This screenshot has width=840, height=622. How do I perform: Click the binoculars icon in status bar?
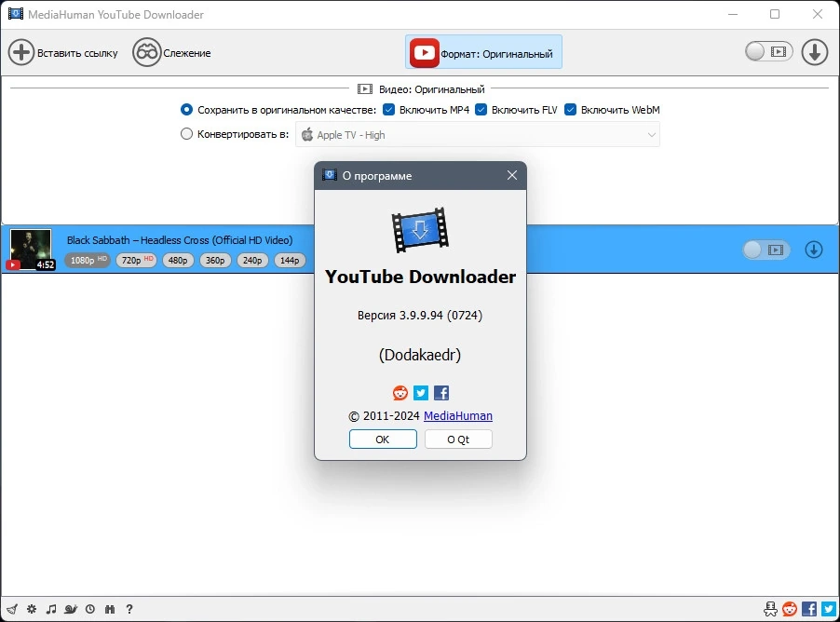tap(110, 609)
